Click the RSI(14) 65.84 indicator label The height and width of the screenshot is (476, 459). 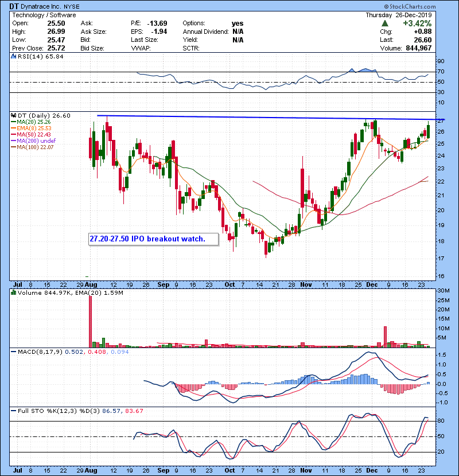tap(40, 56)
